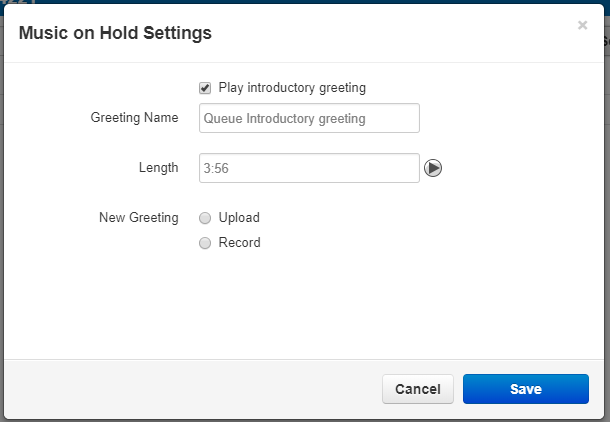The height and width of the screenshot is (422, 610).
Task: Click the "Record" option label text
Action: point(240,242)
